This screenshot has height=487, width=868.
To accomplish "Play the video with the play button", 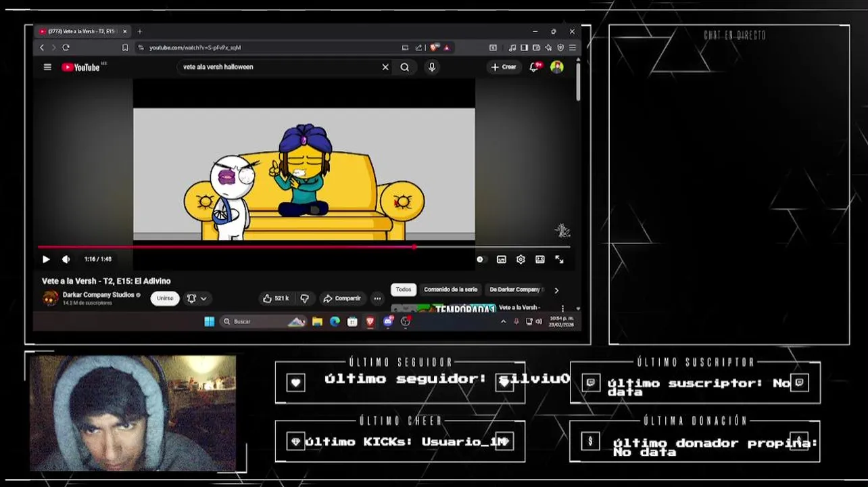I will pos(46,259).
